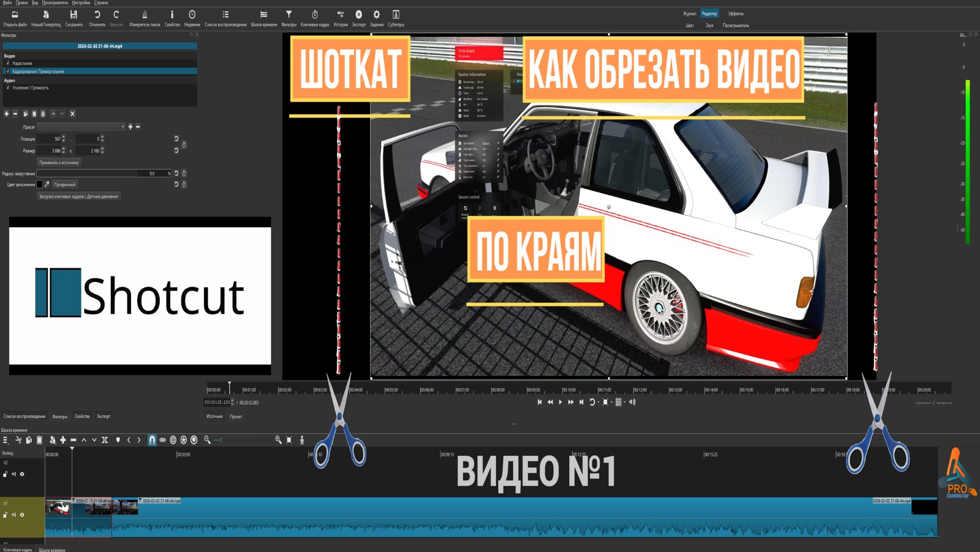Click the record audio microphone icon
980x552 pixels.
point(302,440)
